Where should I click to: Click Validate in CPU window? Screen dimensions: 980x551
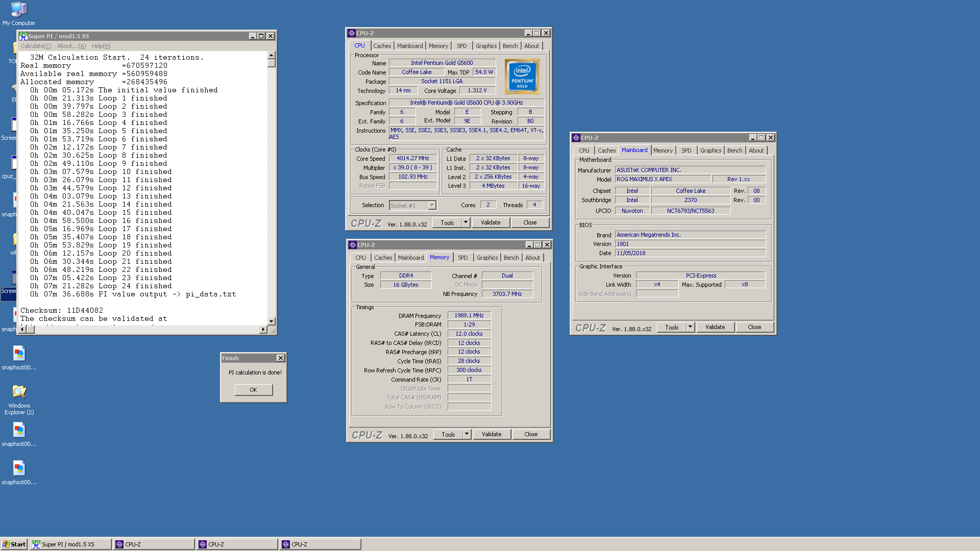(491, 222)
